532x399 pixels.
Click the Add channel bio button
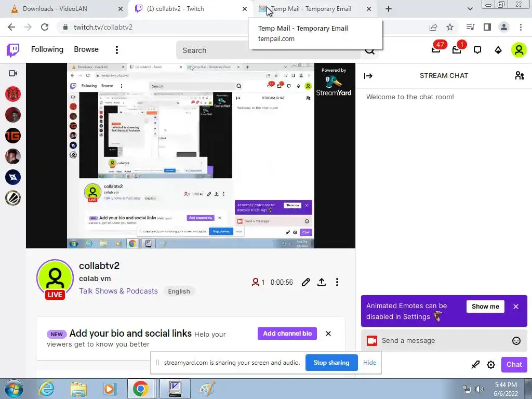pyautogui.click(x=287, y=334)
